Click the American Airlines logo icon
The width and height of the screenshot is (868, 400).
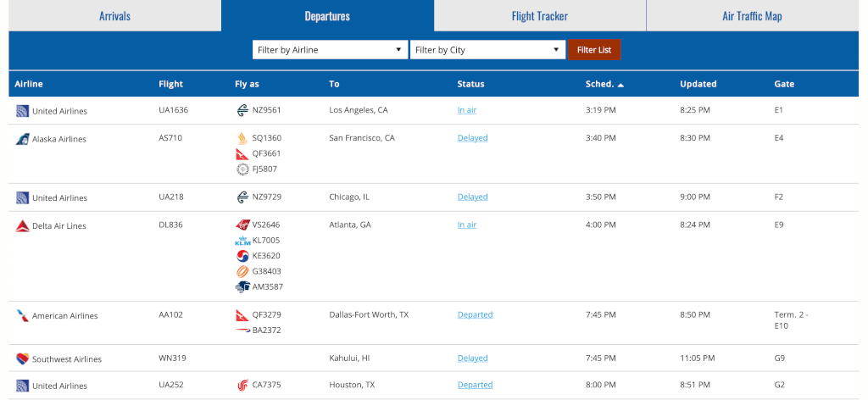pyautogui.click(x=22, y=316)
